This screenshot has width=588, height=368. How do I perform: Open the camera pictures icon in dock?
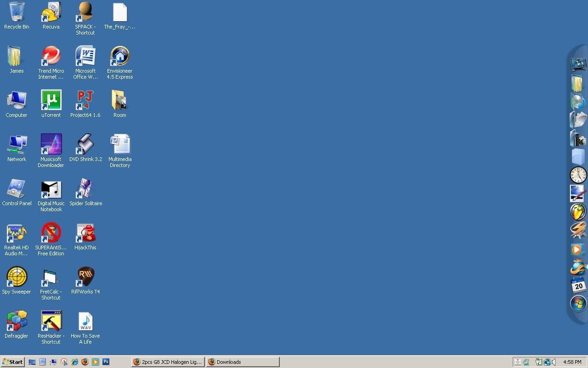coord(578,138)
